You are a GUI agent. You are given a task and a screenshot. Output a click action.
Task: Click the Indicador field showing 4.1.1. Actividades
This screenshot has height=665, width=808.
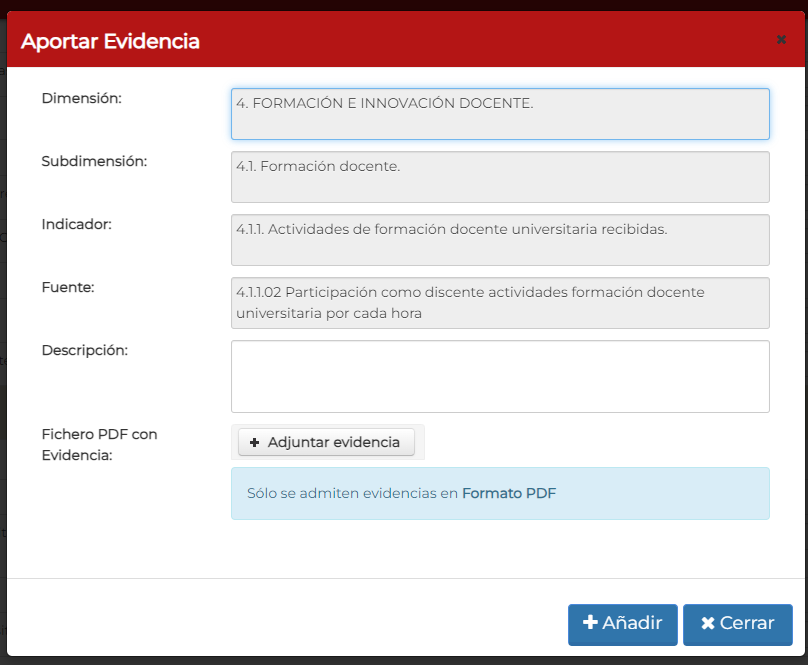point(500,240)
